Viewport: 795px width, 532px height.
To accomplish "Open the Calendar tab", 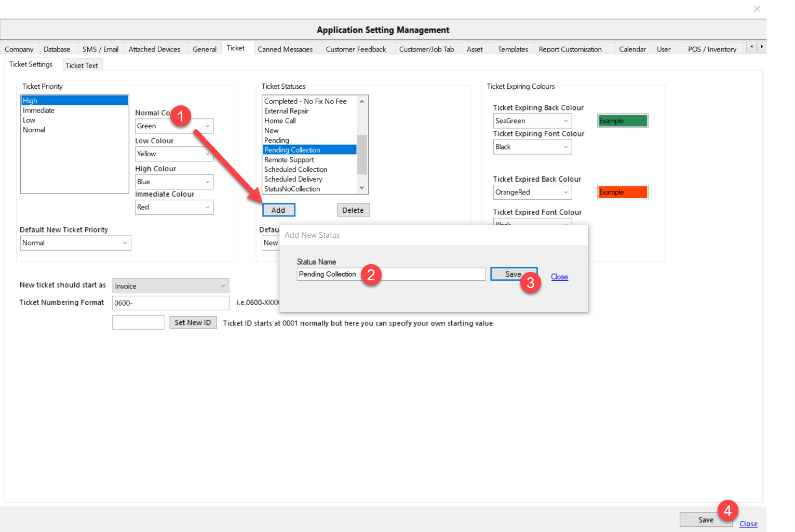I will click(632, 49).
